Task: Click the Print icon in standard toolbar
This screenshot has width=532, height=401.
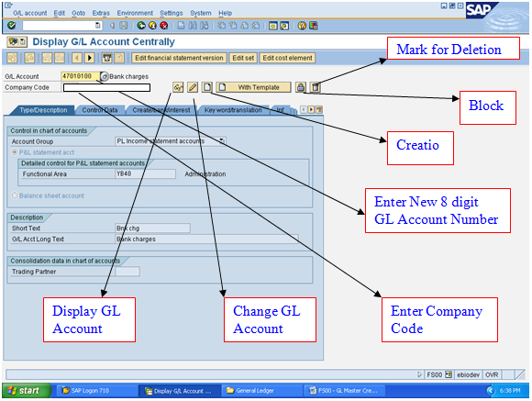Action: pos(182,26)
